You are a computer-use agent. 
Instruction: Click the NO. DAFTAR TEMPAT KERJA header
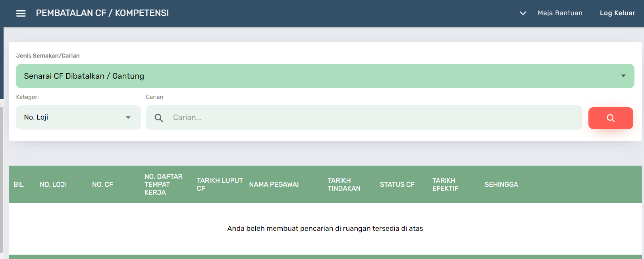[164, 184]
